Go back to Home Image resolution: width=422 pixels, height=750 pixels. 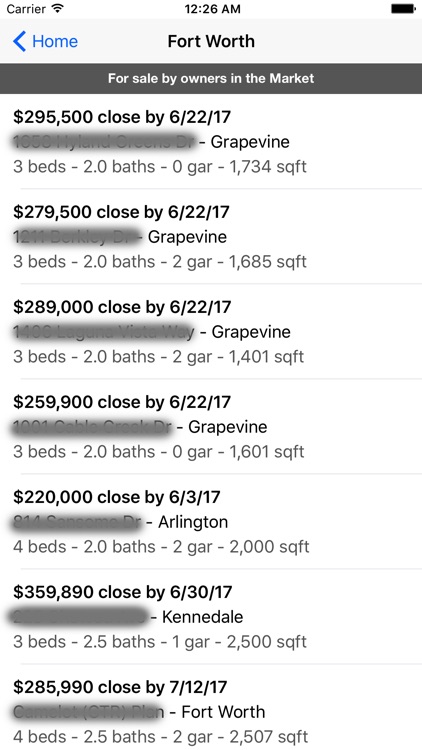click(x=45, y=42)
